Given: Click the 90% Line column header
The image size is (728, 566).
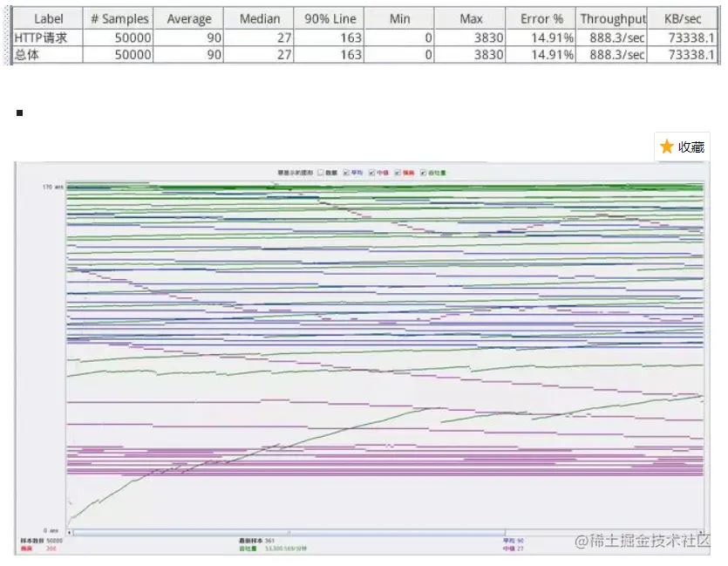Looking at the screenshot, I should pos(330,18).
